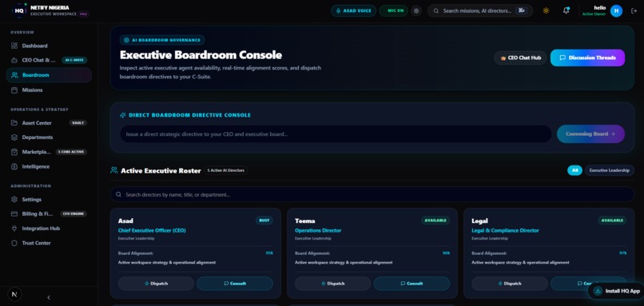Open the Intelligence sidebar link
Image resolution: width=644 pixels, height=306 pixels.
(49, 167)
